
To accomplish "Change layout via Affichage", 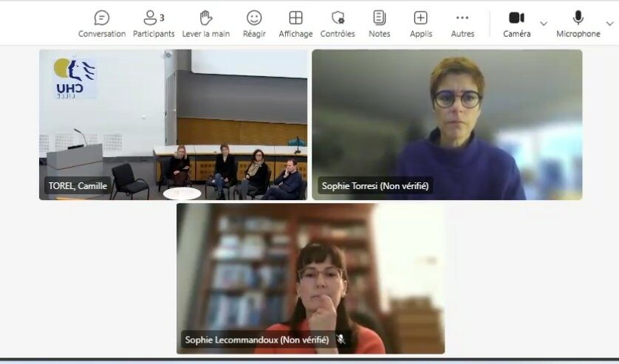I will pos(295,24).
